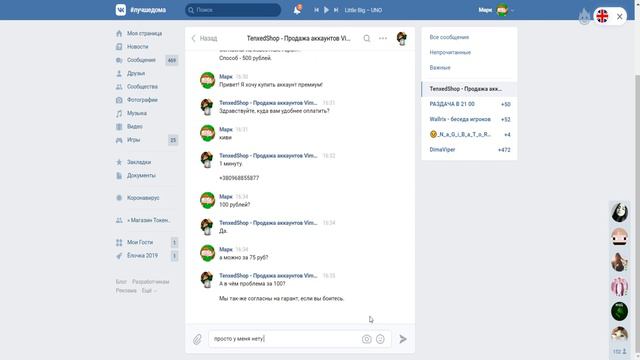This screenshot has height=360, width=640.
Task: Skip to next music track
Action: pyautogui.click(x=336, y=10)
